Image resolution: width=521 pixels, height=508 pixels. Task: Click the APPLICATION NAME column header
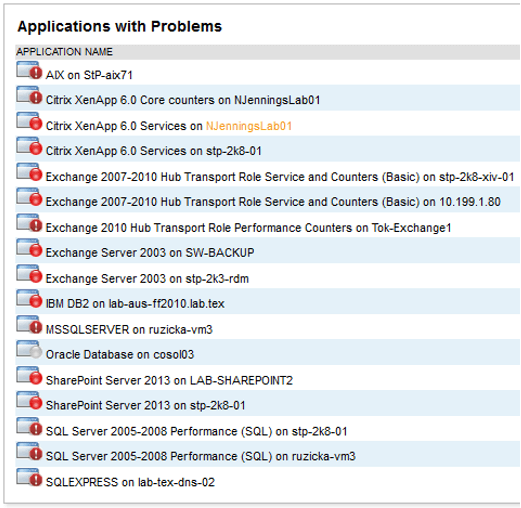pos(64,52)
